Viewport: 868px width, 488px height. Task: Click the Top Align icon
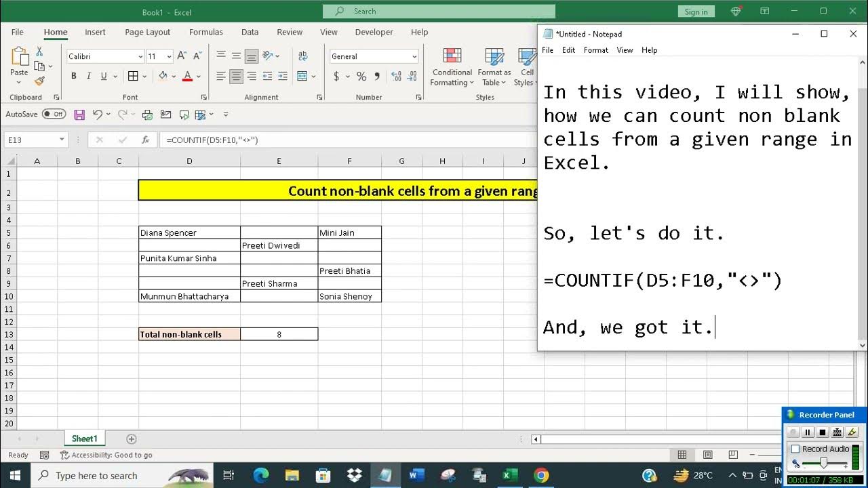(221, 56)
